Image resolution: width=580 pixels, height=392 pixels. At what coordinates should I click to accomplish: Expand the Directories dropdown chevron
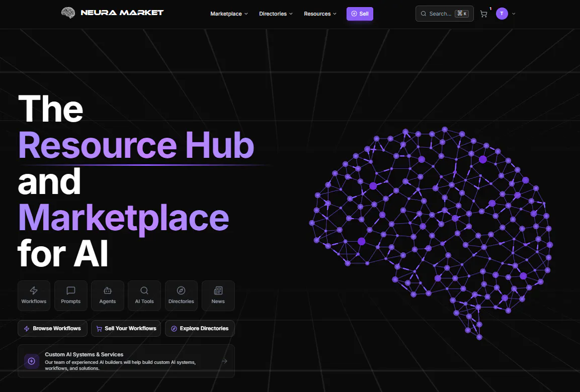(291, 14)
